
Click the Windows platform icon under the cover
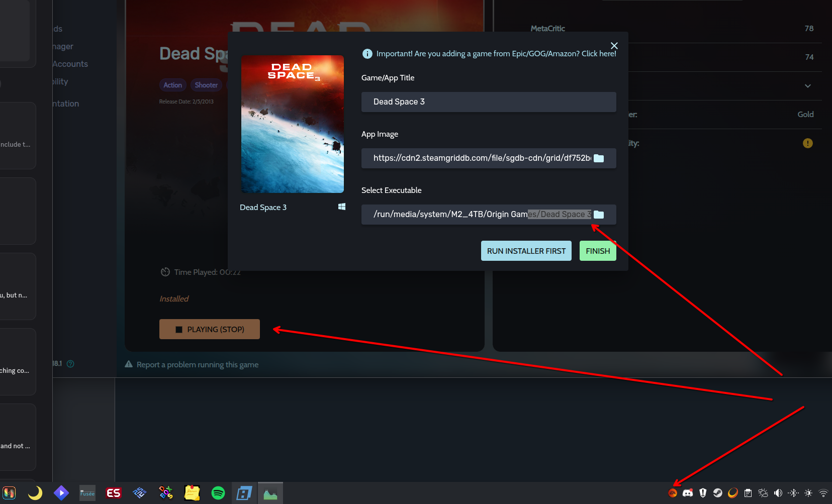pos(342,207)
